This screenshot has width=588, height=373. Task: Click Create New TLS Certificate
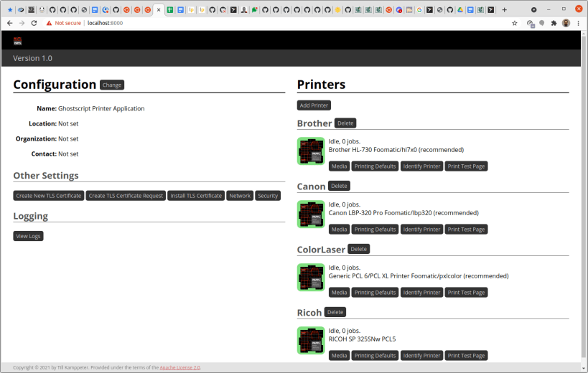click(x=48, y=196)
